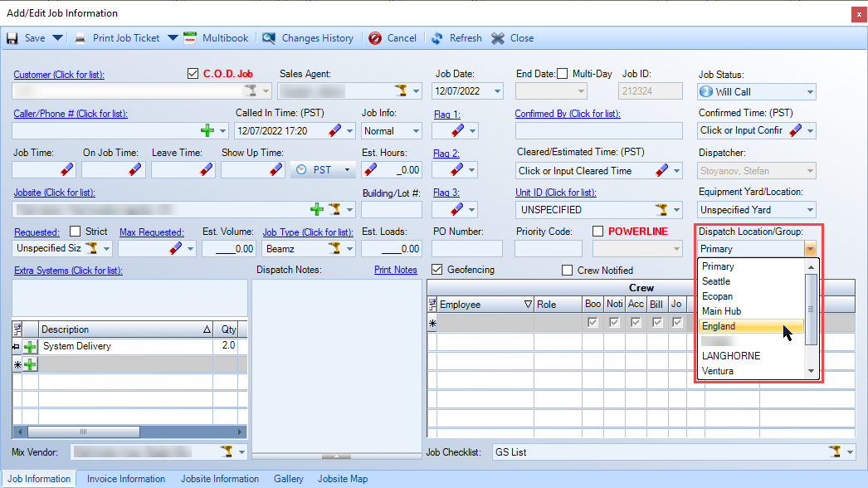Click the Dispatch Location list scroll-down arrow

(811, 371)
